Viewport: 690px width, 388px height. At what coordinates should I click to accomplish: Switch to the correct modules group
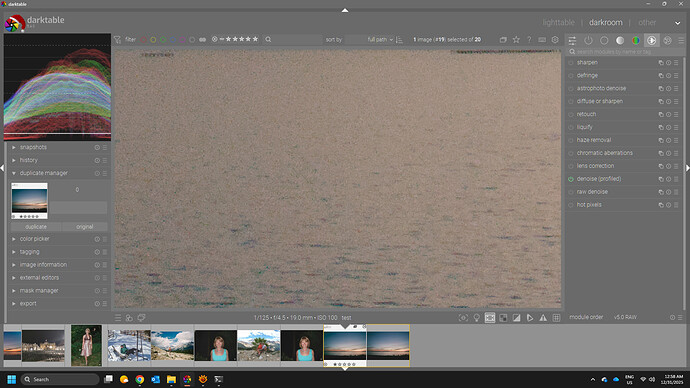pyautogui.click(x=652, y=40)
